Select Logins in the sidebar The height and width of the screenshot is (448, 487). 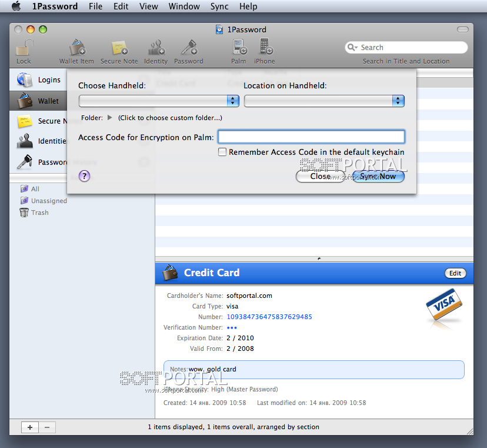tap(38, 80)
